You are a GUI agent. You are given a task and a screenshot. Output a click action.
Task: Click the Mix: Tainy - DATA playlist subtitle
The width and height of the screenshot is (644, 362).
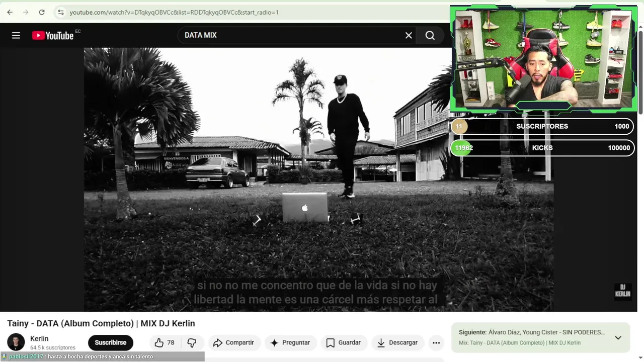[520, 343]
